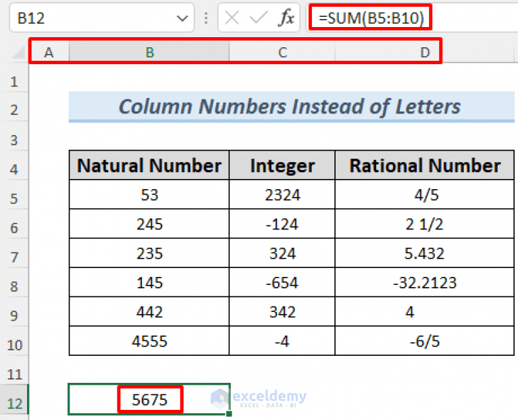Click the Select All corner triangle
Screen dimensions: 518x420
click(x=19, y=52)
